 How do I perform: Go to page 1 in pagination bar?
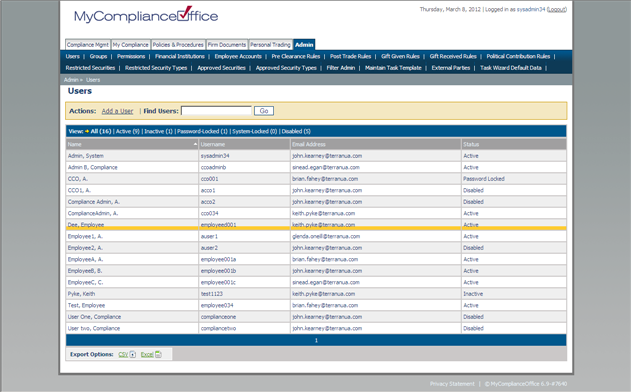click(x=316, y=340)
